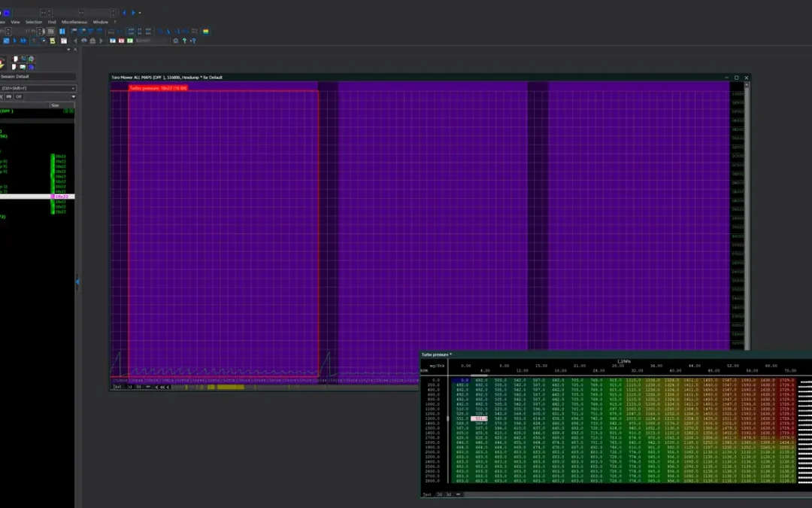The image size is (812, 508).
Task: Open the dropdown next to the blue navigation arrows
Action: tap(140, 13)
